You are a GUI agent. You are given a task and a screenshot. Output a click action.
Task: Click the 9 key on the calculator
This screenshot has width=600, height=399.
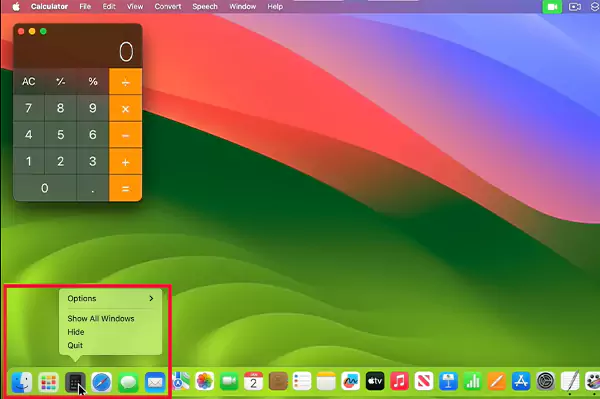[93, 108]
